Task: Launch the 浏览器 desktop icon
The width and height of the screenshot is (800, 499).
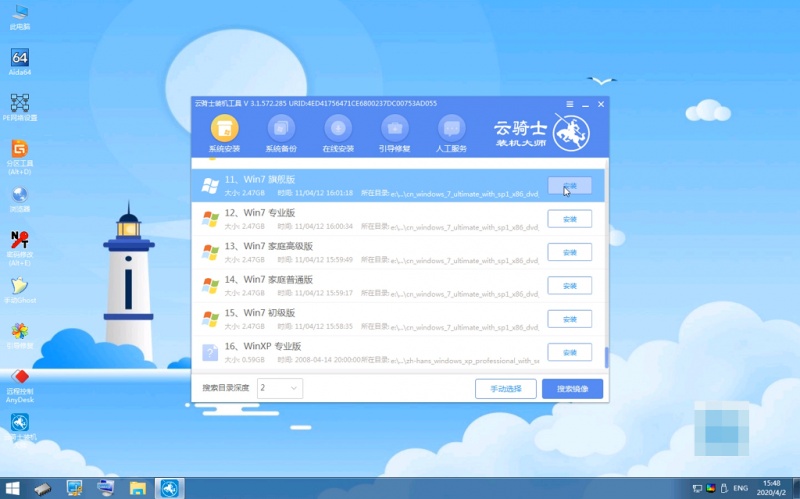Action: pos(19,199)
